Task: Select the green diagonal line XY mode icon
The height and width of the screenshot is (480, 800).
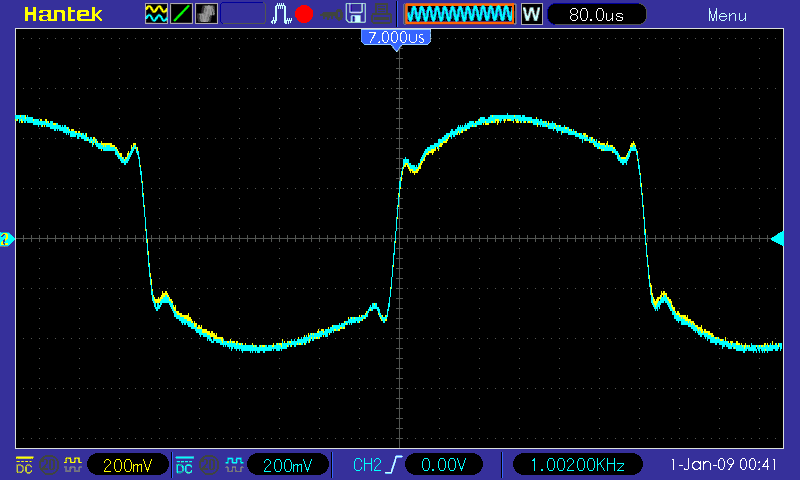Action: 181,14
